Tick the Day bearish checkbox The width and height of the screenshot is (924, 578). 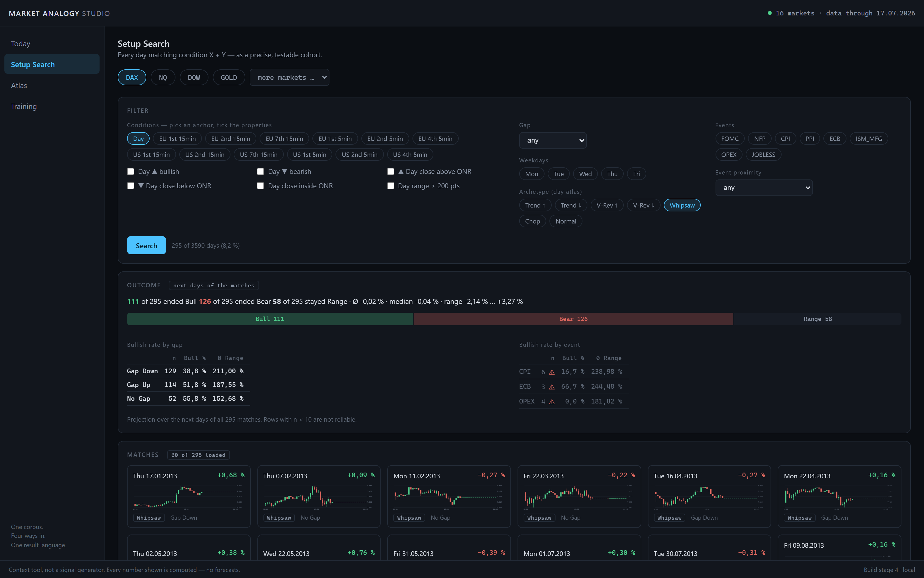point(260,172)
